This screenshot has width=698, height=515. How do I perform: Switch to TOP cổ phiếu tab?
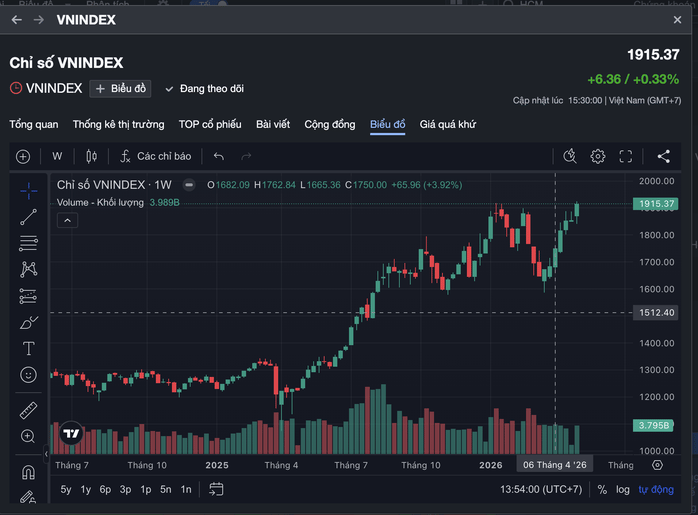(x=210, y=124)
